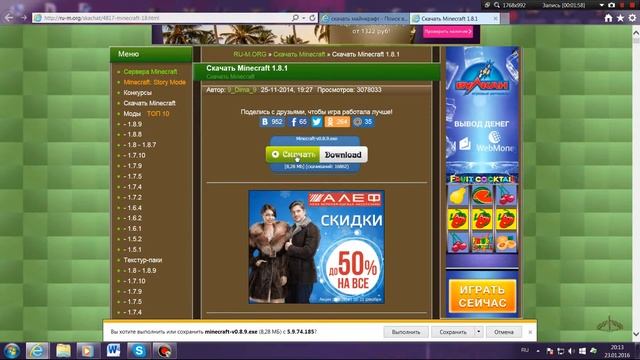This screenshot has width=640, height=360.
Task: Click pink button in top banner ad
Action: pos(448,31)
